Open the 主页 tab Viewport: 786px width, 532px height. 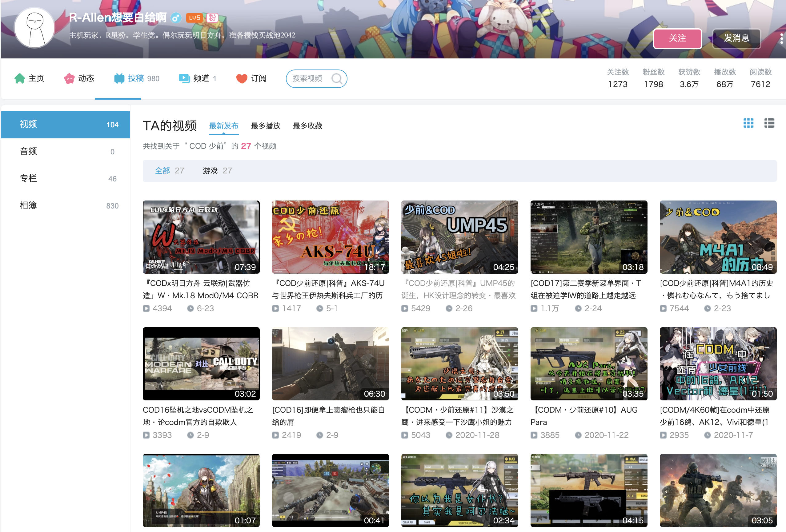[30, 78]
